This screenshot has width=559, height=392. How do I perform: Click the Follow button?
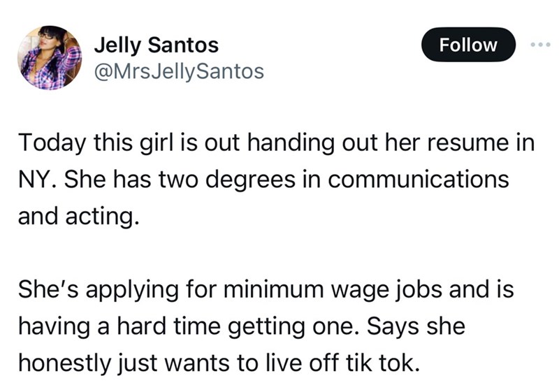[x=468, y=45]
